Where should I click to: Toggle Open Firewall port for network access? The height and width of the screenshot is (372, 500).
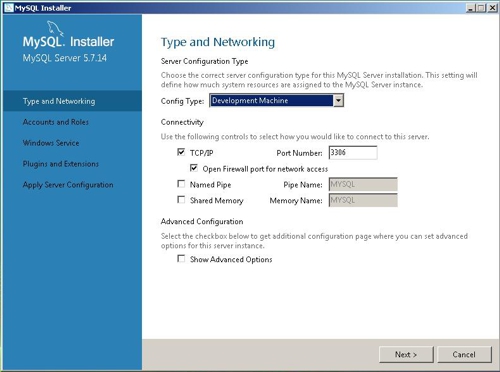[194, 168]
